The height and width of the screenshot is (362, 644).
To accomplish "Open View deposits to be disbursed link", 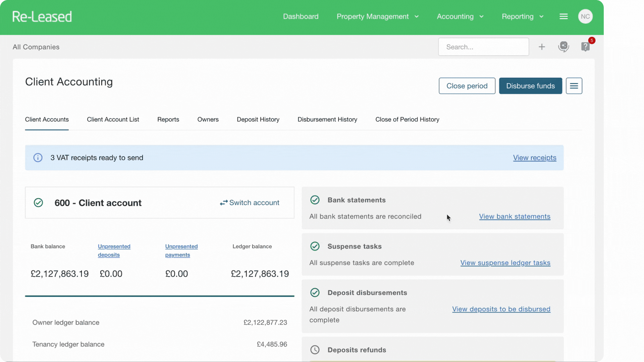I will point(501,309).
